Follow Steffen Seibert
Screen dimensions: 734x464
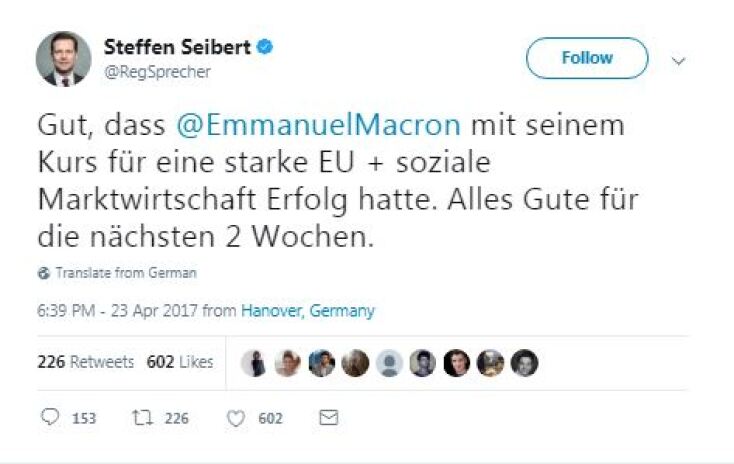click(x=586, y=58)
